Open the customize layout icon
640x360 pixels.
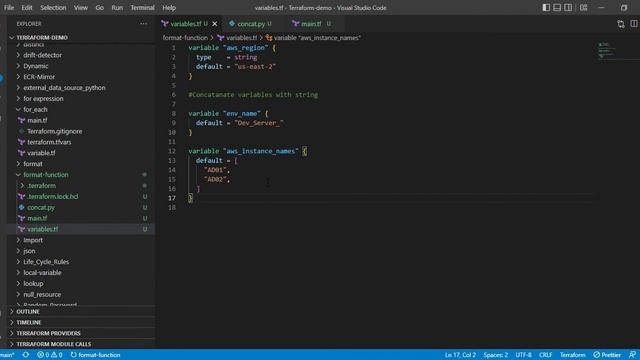[x=584, y=8]
